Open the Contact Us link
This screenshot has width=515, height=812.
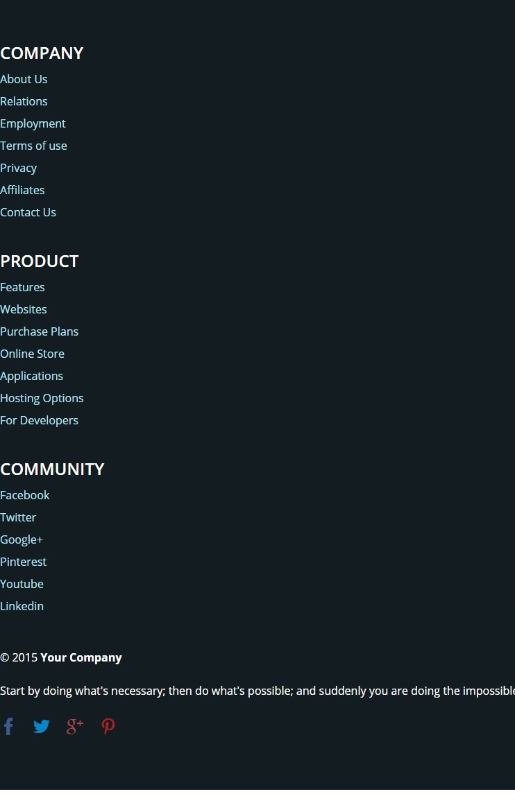coord(28,212)
